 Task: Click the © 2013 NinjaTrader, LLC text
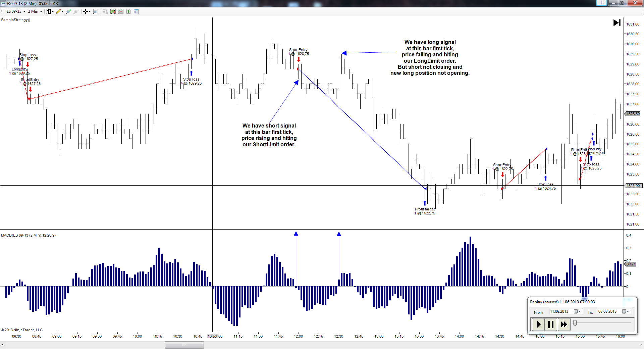(x=22, y=330)
